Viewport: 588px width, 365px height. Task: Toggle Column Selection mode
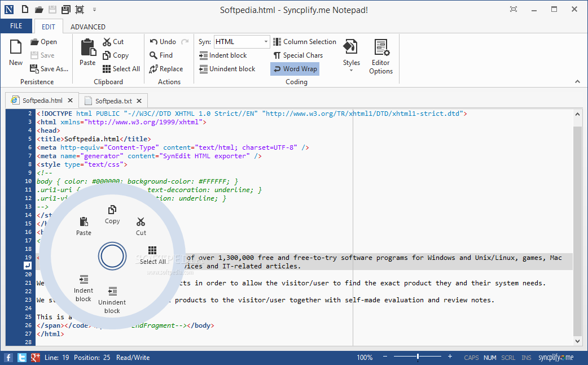coord(305,42)
